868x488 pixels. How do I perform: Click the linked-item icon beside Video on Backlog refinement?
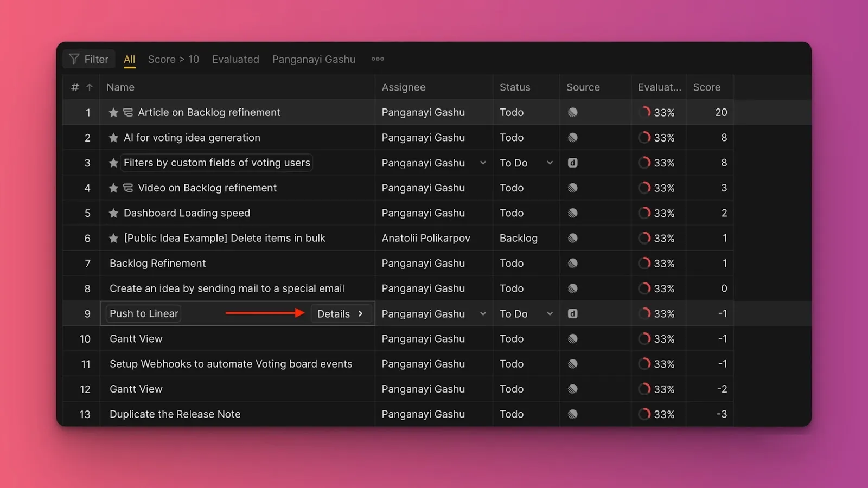tap(128, 188)
